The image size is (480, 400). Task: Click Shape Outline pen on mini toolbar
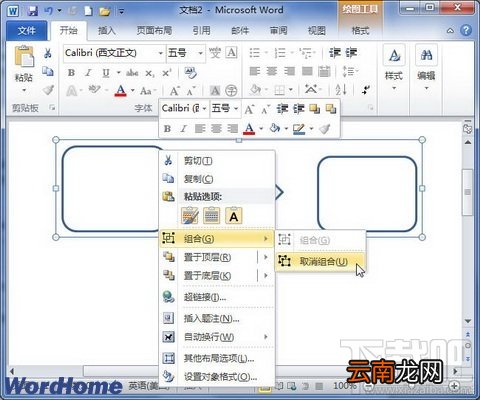pyautogui.click(x=299, y=128)
